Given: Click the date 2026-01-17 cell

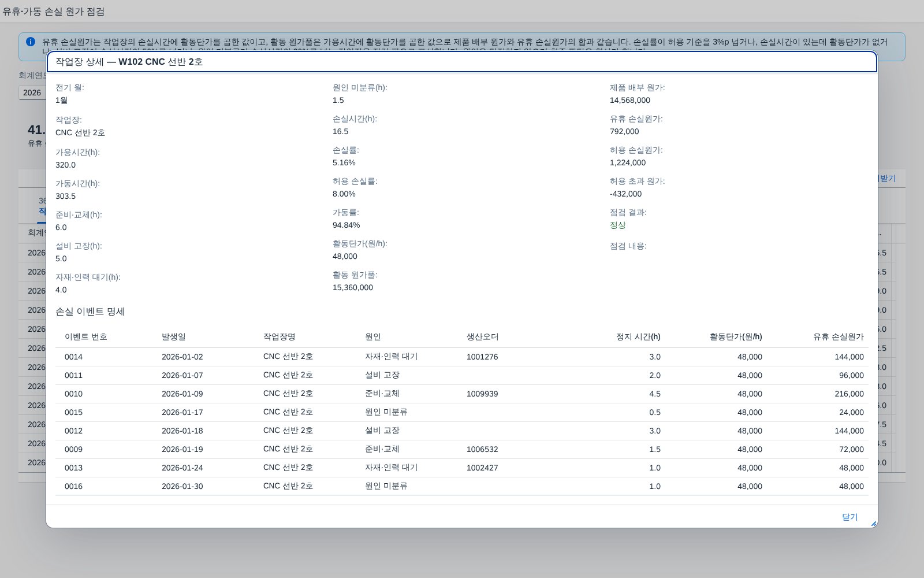Looking at the screenshot, I should (x=182, y=412).
